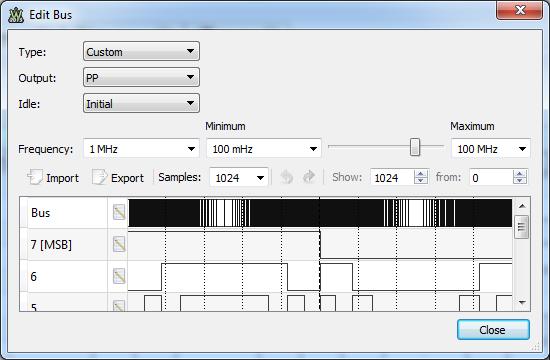Click the 7 [MSB] waveform trace
The image size is (550, 360).
(320, 245)
